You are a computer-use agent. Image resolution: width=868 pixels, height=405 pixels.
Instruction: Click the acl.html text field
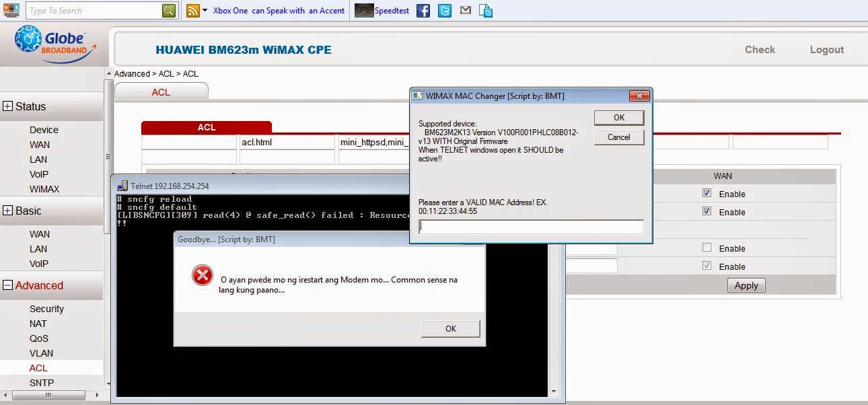[x=287, y=143]
